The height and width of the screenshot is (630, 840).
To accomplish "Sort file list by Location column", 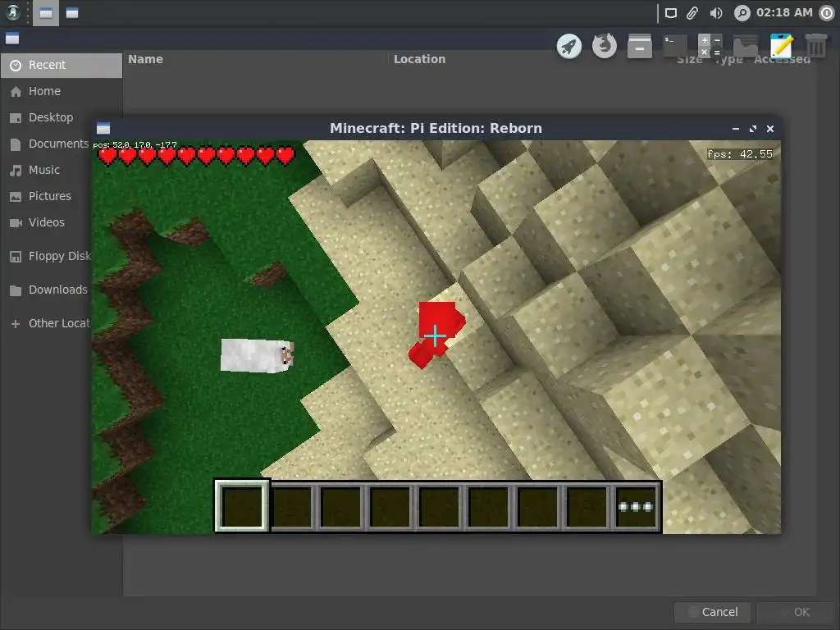I will 419,59.
